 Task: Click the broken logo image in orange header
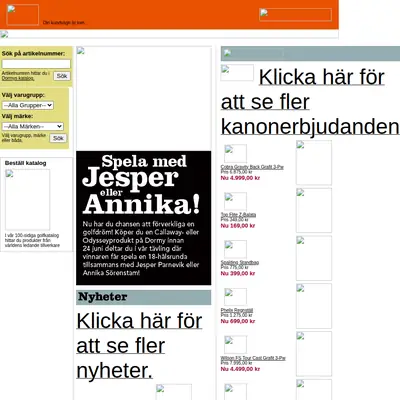(x=23, y=15)
